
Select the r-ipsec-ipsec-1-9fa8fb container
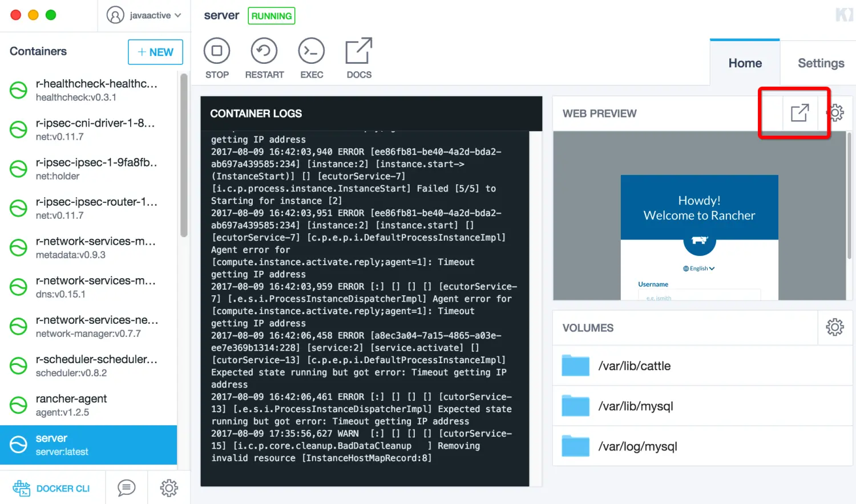88,169
